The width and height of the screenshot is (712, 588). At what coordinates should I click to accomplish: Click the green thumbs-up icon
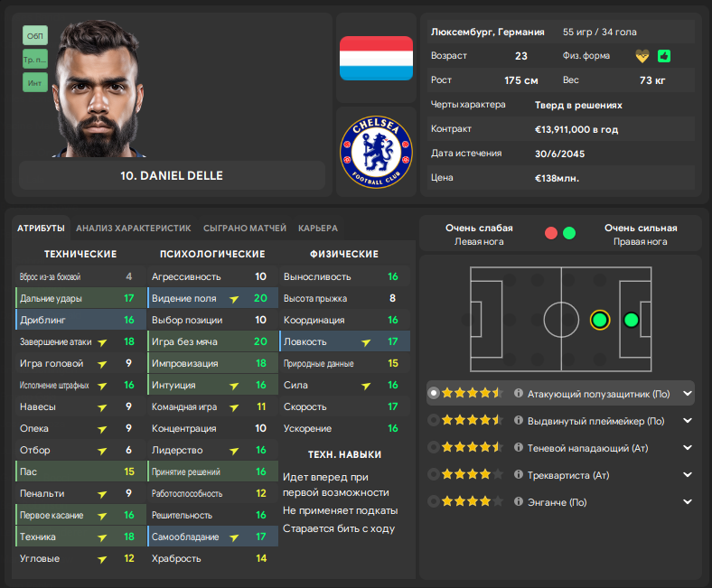pyautogui.click(x=664, y=56)
